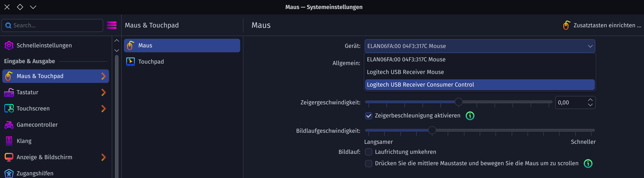Open Gamecontroller settings icon

(x=9, y=125)
